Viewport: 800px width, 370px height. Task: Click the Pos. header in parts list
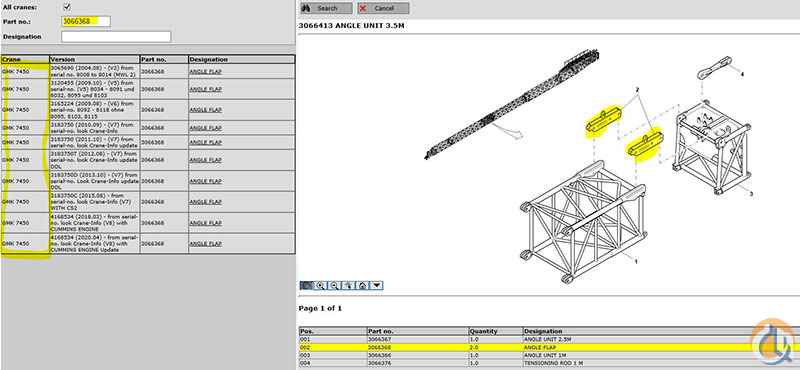333,331
